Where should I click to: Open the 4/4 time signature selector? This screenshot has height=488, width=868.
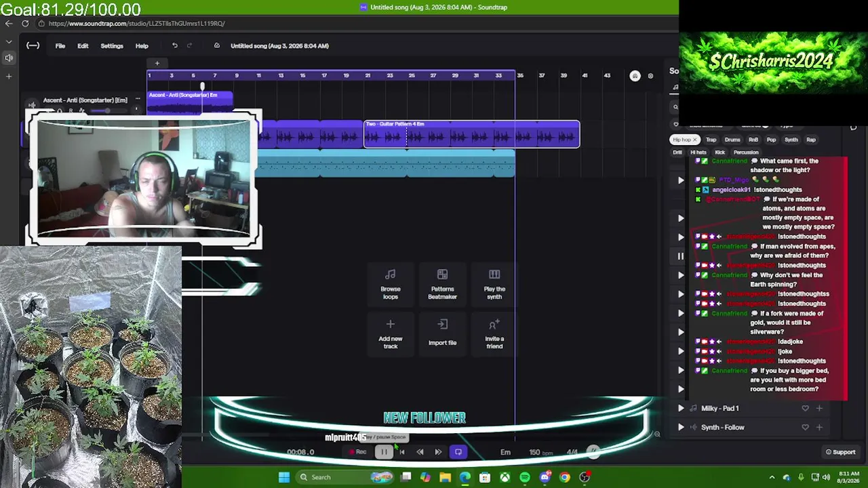pyautogui.click(x=572, y=452)
